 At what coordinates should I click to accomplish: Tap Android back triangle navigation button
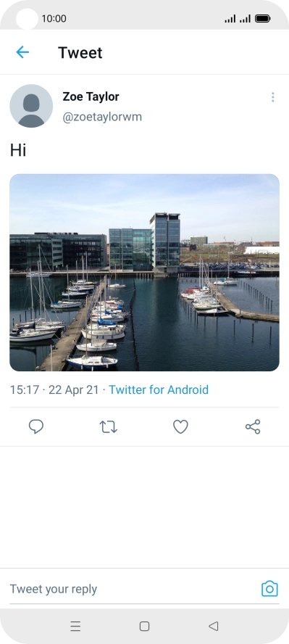point(213,626)
